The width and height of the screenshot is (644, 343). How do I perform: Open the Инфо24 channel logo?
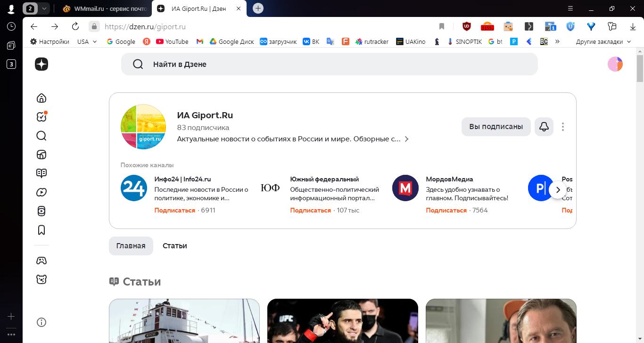click(x=134, y=188)
